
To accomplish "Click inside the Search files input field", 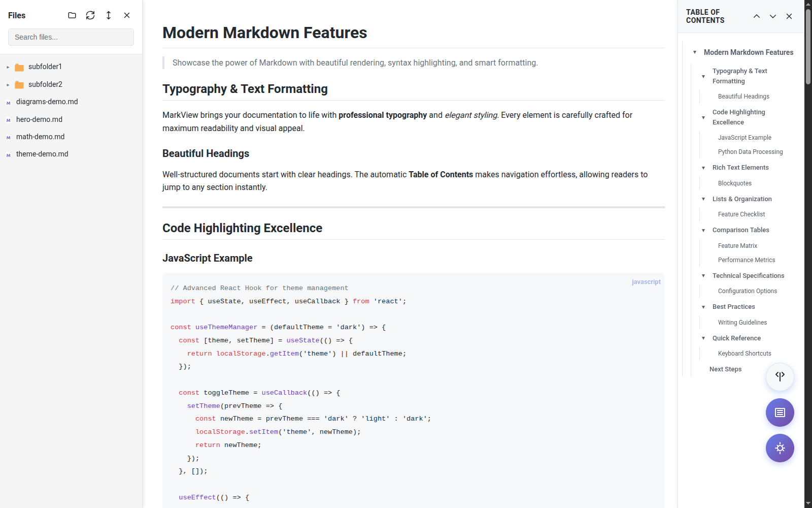I will 71,37.
